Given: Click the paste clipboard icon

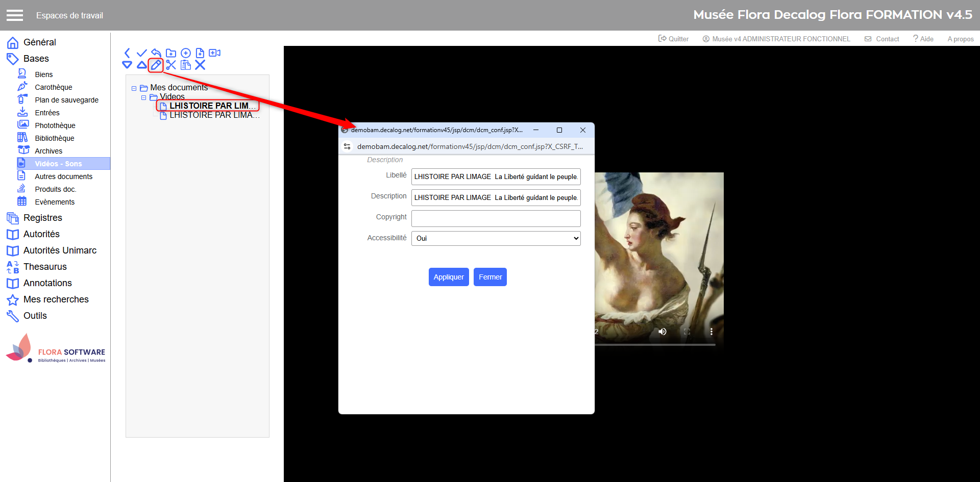Looking at the screenshot, I should click(186, 65).
